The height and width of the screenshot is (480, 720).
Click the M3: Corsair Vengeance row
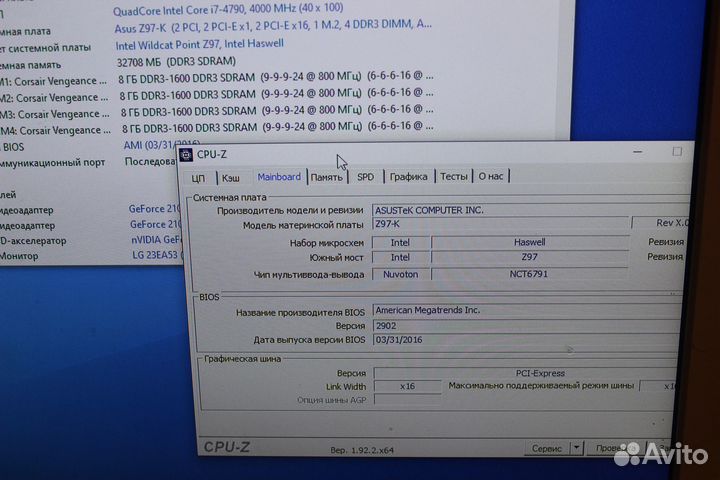pyautogui.click(x=216, y=112)
